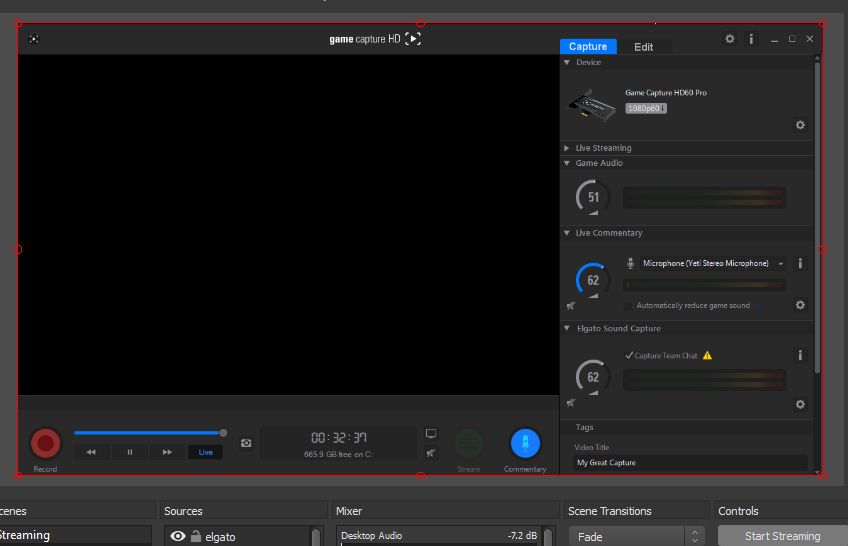The image size is (848, 546).
Task: Click the -7.2 dB mixer value
Action: coord(522,536)
